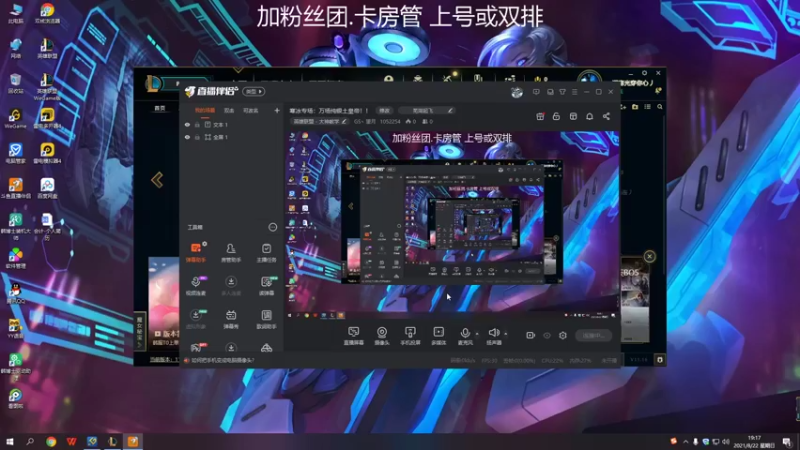Viewport: 800px width, 450px height.
Task: Open the 首页 tab in League client
Action: [160, 108]
